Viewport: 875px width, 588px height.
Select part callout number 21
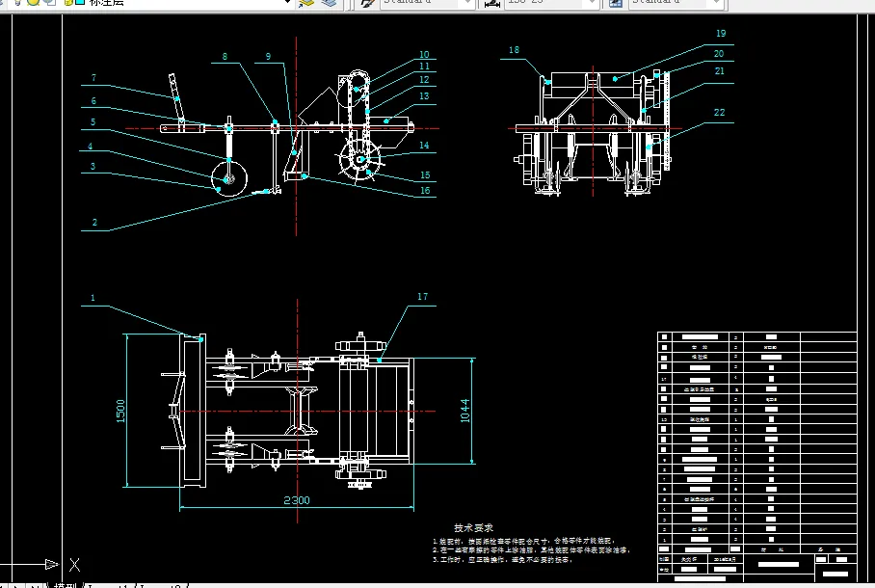(719, 71)
